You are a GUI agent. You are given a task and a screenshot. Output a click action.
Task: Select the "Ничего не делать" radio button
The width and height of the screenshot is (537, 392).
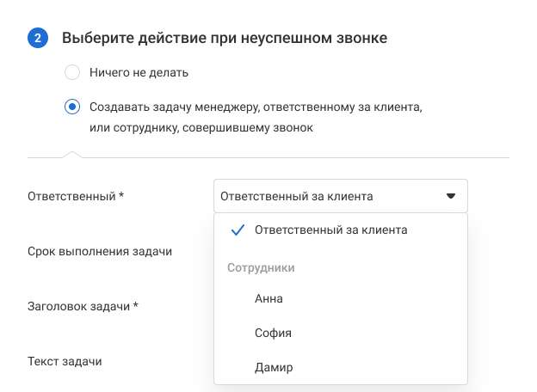pyautogui.click(x=72, y=73)
